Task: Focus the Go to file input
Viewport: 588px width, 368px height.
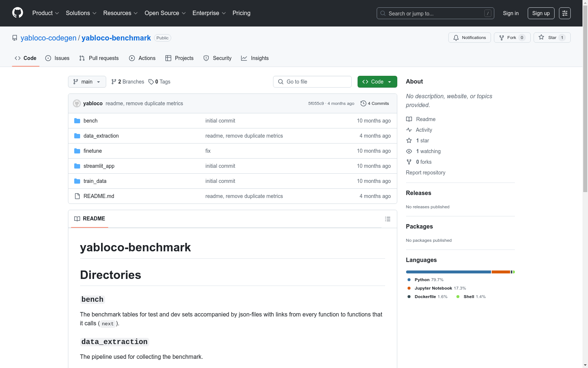Action: click(312, 82)
